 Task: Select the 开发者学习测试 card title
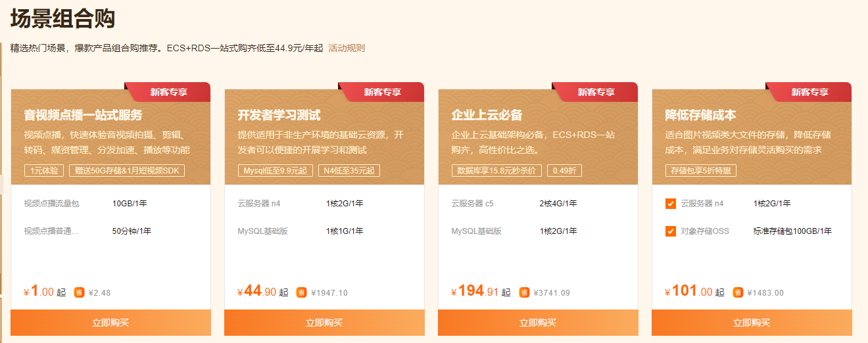[x=279, y=116]
